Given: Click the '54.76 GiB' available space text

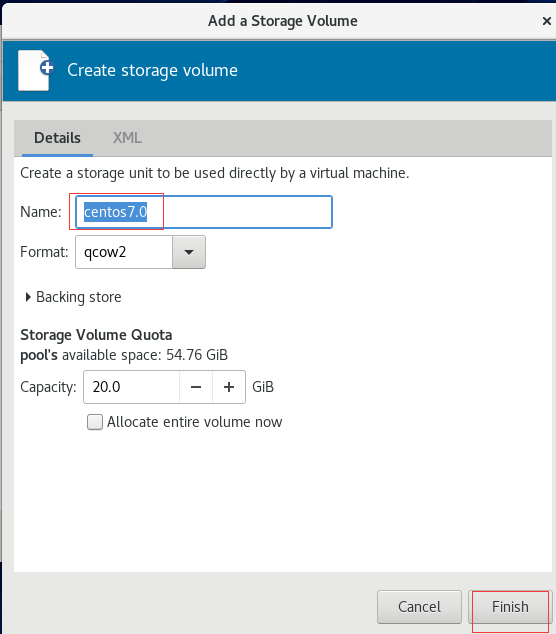Looking at the screenshot, I should pyautogui.click(x=197, y=355).
